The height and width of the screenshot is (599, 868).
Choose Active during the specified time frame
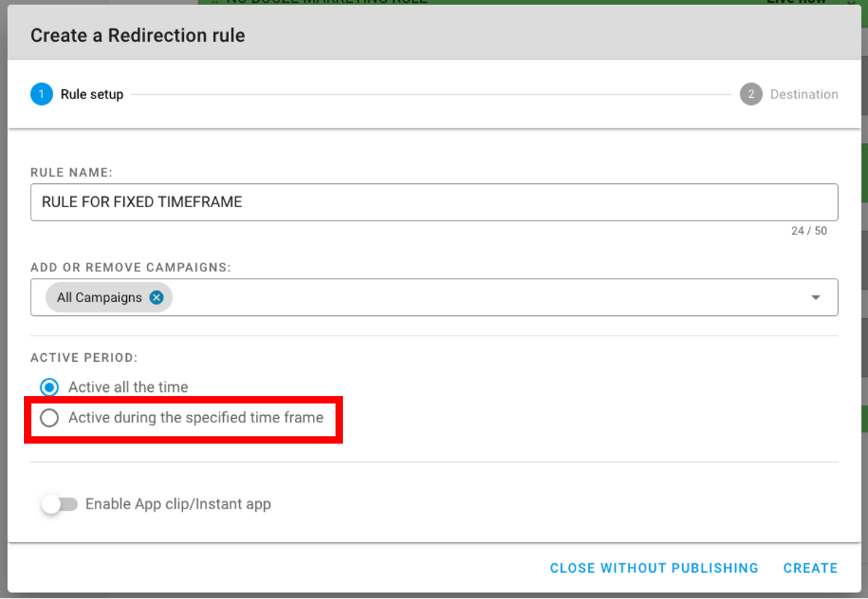[x=50, y=418]
